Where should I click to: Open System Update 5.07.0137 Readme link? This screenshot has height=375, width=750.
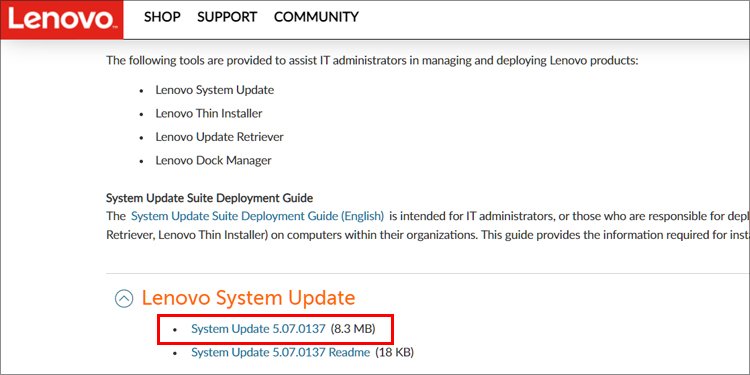pyautogui.click(x=280, y=353)
